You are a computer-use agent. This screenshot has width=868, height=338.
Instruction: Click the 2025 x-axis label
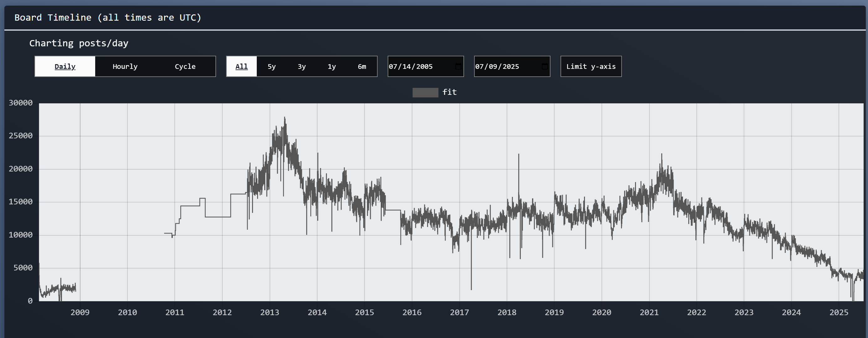[x=839, y=312]
